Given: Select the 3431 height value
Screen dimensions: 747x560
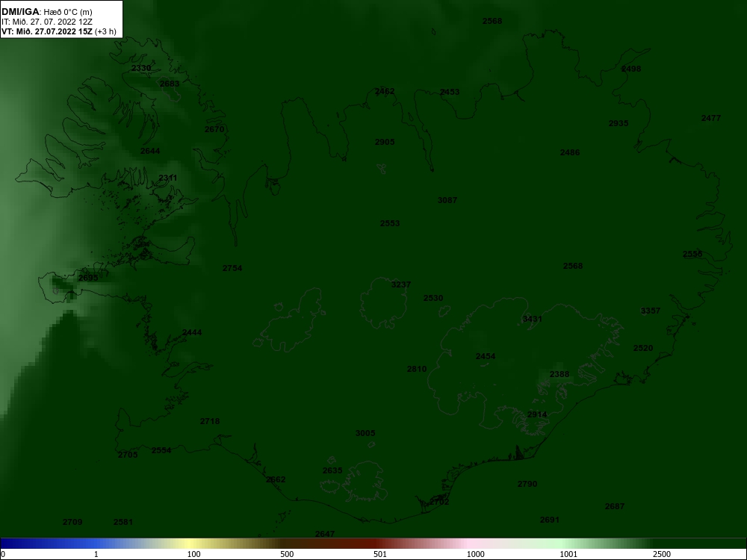Looking at the screenshot, I should pyautogui.click(x=533, y=319).
